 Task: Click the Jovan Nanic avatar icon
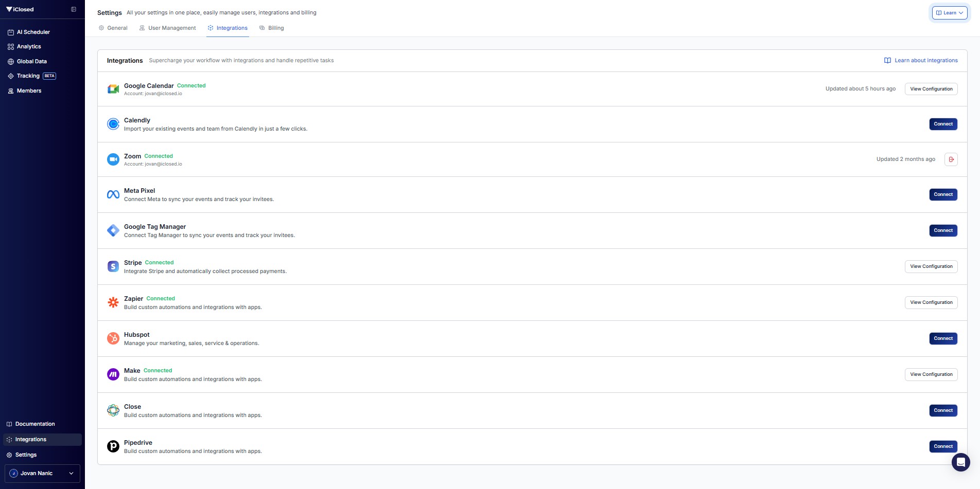click(14, 474)
